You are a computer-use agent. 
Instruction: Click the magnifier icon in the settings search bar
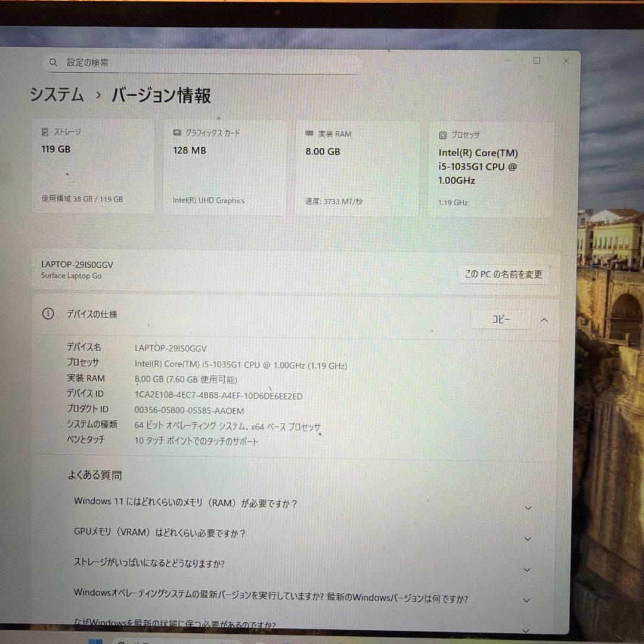tap(54, 62)
